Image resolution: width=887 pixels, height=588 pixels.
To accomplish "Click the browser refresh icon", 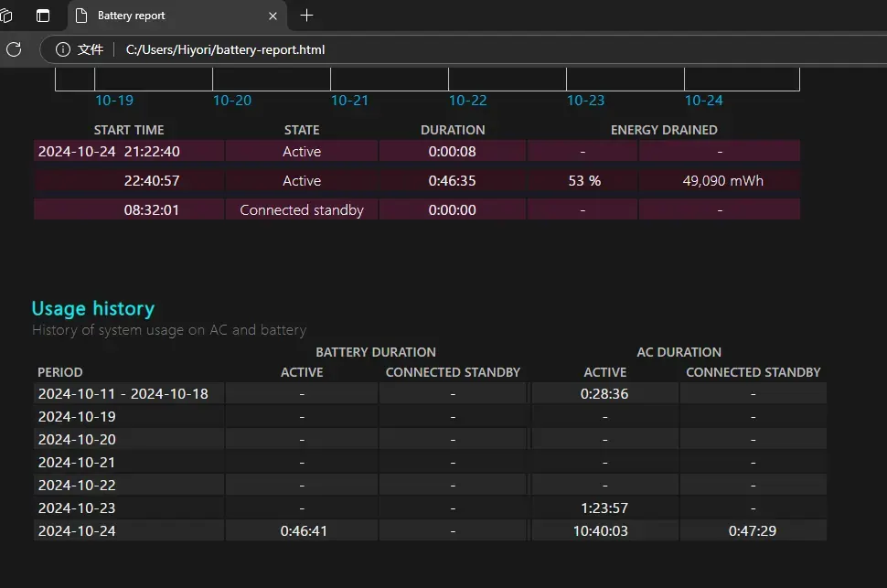I will click(14, 49).
